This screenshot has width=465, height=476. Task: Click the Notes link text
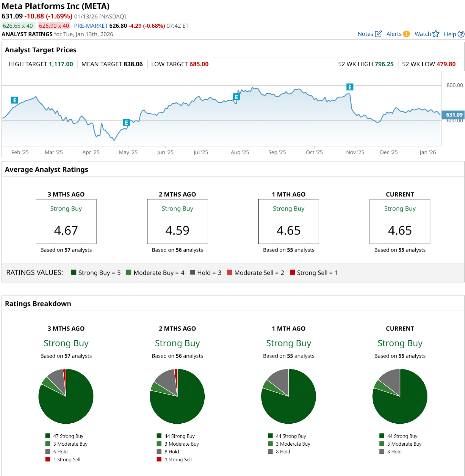(365, 34)
